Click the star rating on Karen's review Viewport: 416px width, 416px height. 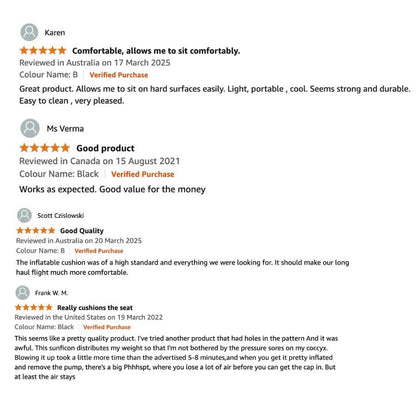[43, 50]
